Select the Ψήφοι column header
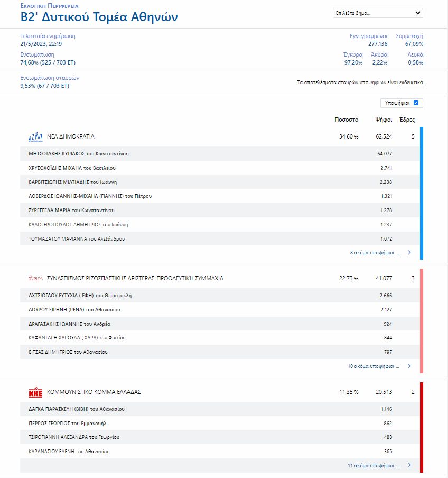Image resolution: width=448 pixels, height=478 pixels. (384, 119)
